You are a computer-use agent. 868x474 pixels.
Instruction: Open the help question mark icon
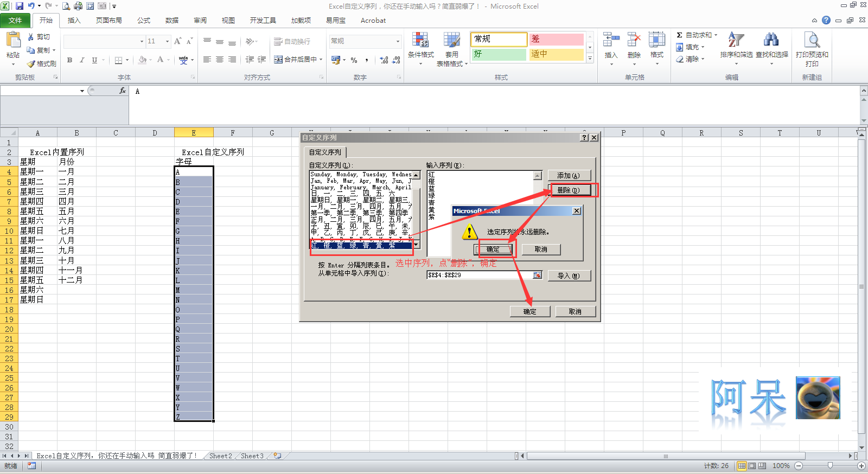(x=826, y=20)
